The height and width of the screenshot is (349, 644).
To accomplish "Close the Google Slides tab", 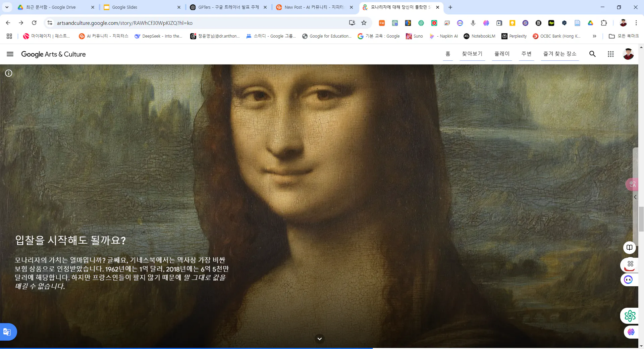I will tap(179, 7).
